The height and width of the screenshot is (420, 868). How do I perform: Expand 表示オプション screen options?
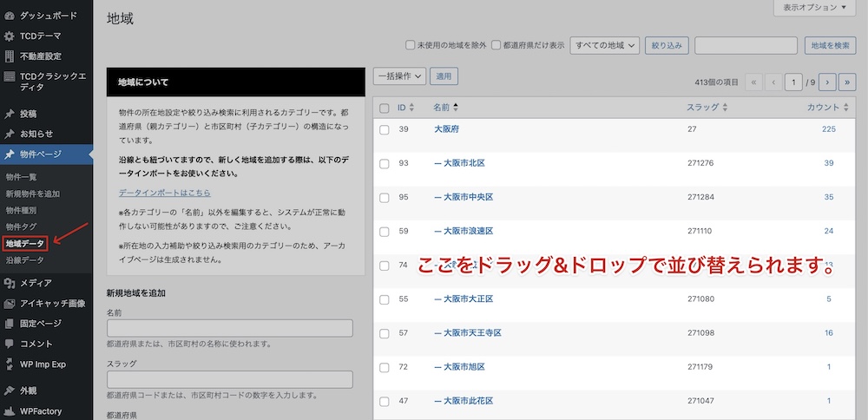(815, 8)
